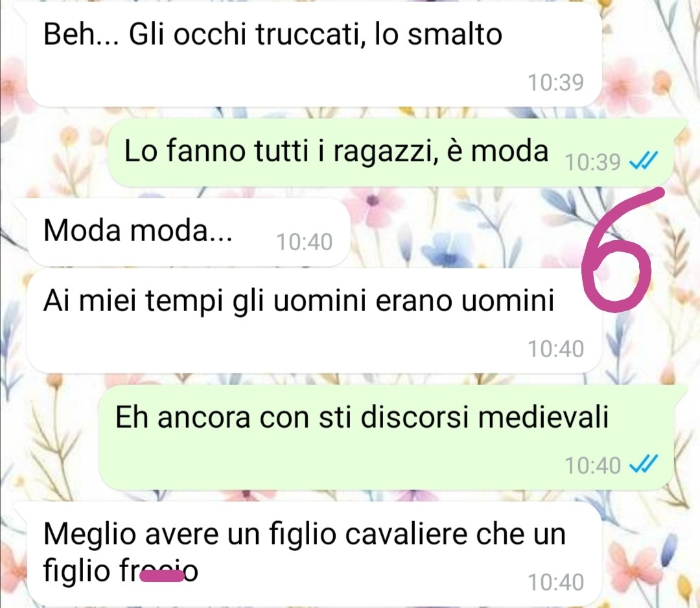This screenshot has height=608, width=700.
Task: Click 10:40 timestamp under "uomini erano uomini"
Action: click(556, 349)
